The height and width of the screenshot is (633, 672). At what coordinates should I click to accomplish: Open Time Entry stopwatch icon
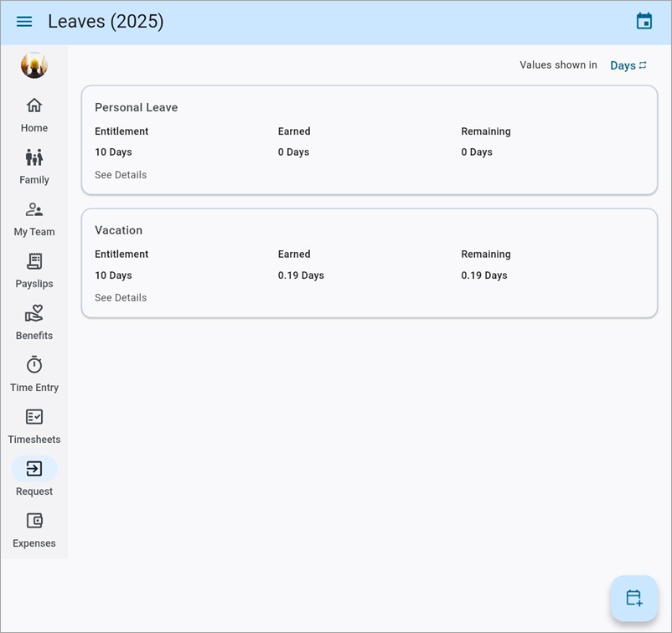coord(34,365)
